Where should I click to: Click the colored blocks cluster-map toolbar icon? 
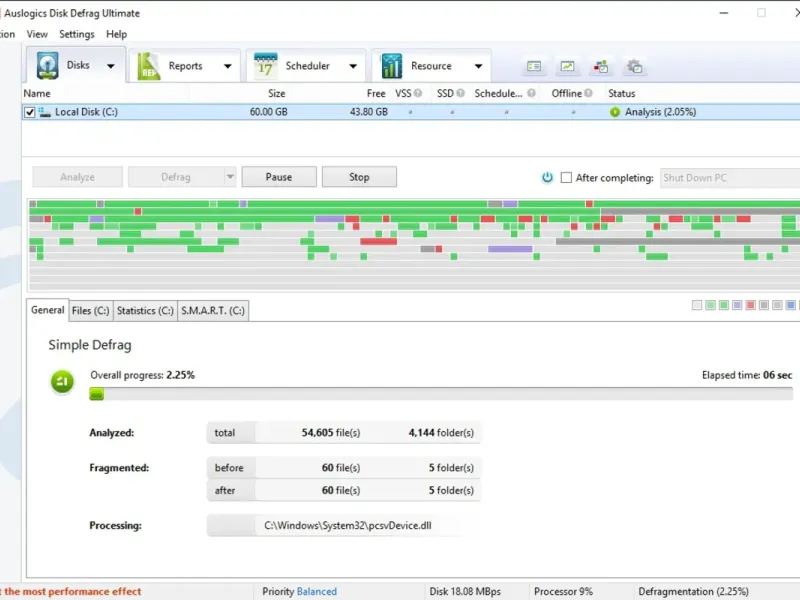(601, 66)
